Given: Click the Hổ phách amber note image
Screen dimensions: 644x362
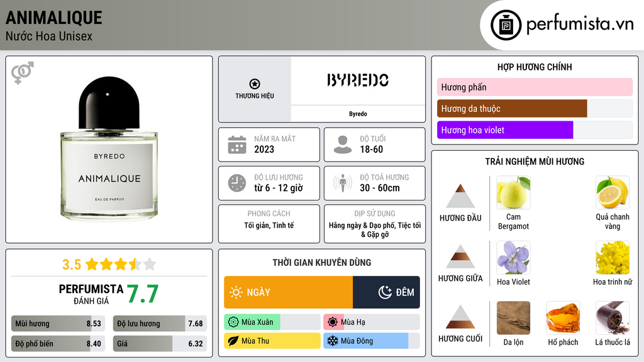Looking at the screenshot, I should pyautogui.click(x=562, y=318).
